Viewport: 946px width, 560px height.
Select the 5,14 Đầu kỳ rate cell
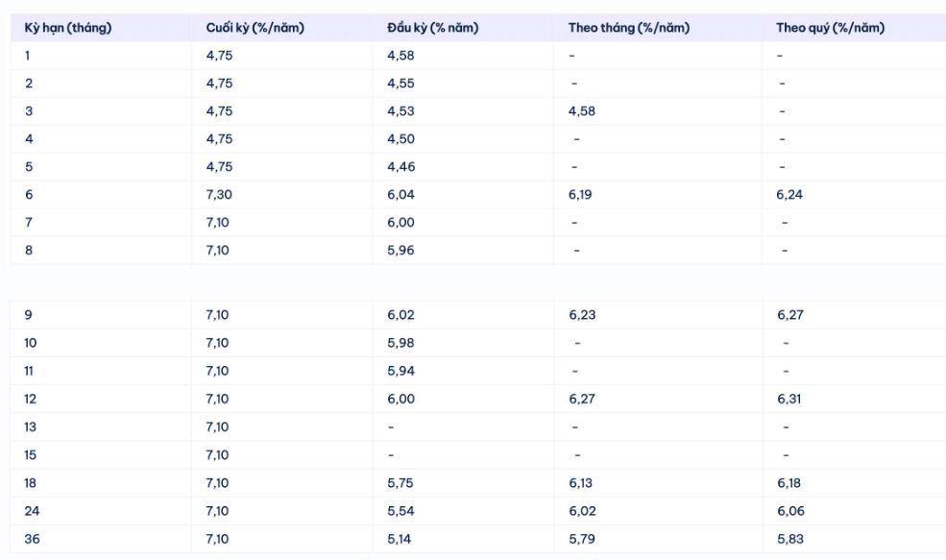pos(400,539)
